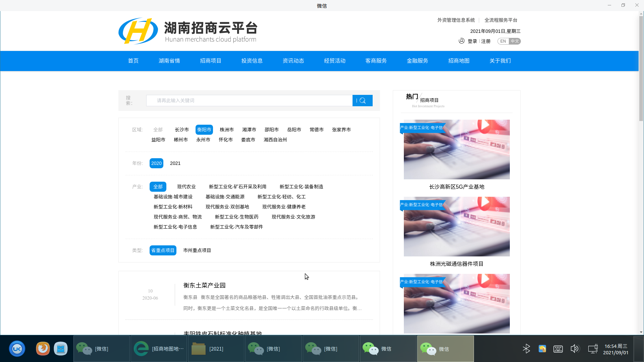
Task: Select 长沙市 region filter
Action: 182,130
